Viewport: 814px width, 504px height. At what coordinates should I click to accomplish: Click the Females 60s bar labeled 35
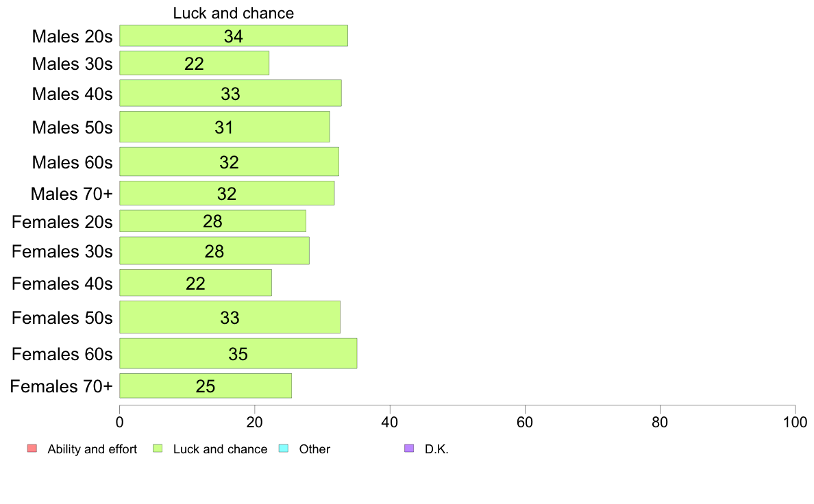(x=238, y=353)
